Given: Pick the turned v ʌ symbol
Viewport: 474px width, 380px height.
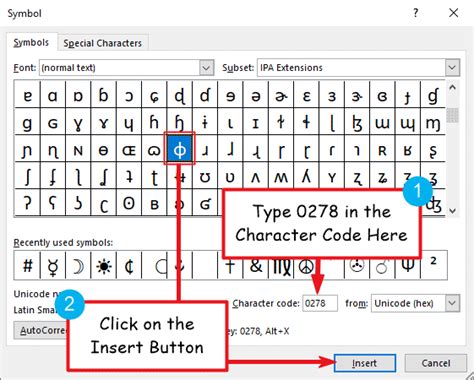Looking at the screenshot, I should (x=256, y=177).
